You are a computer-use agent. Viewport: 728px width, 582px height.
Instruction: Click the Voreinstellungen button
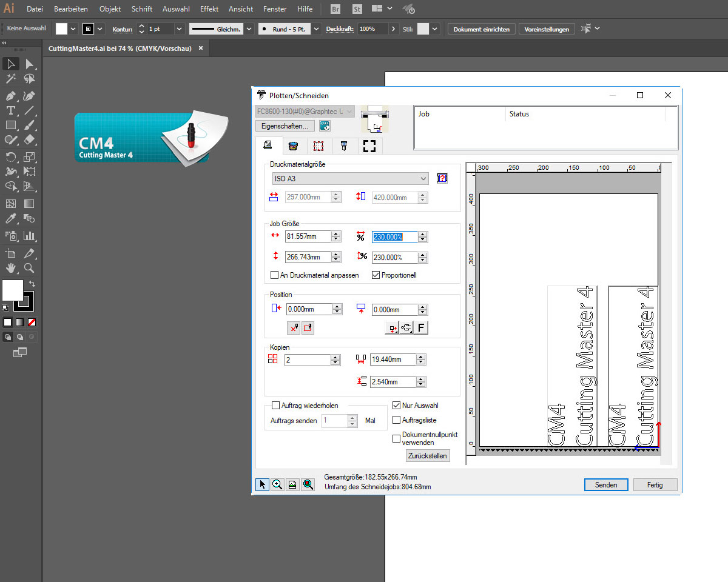(x=547, y=28)
